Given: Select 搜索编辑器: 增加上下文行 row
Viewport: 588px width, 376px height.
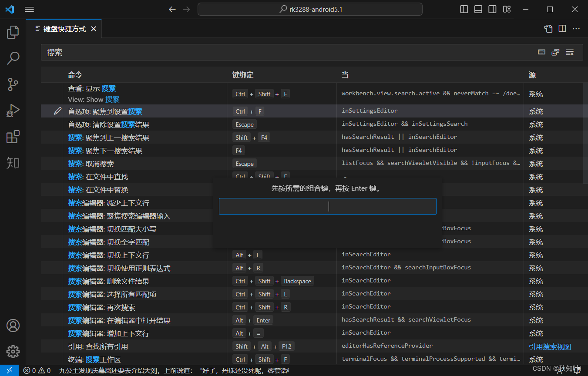Looking at the screenshot, I should click(312, 333).
